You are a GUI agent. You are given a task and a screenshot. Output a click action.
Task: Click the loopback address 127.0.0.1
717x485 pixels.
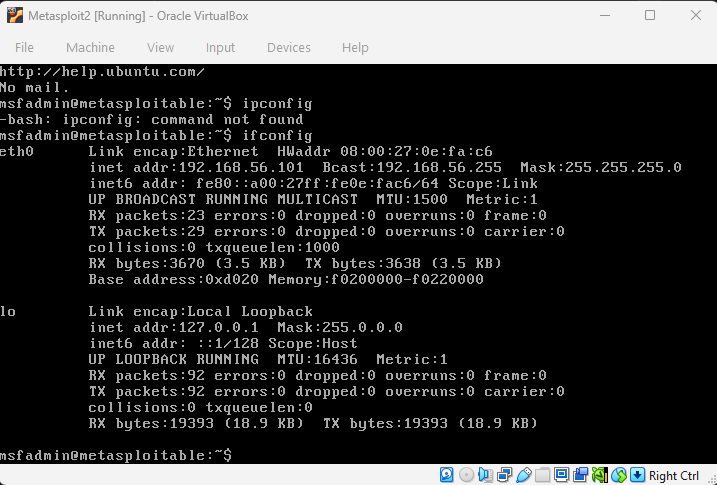(219, 327)
